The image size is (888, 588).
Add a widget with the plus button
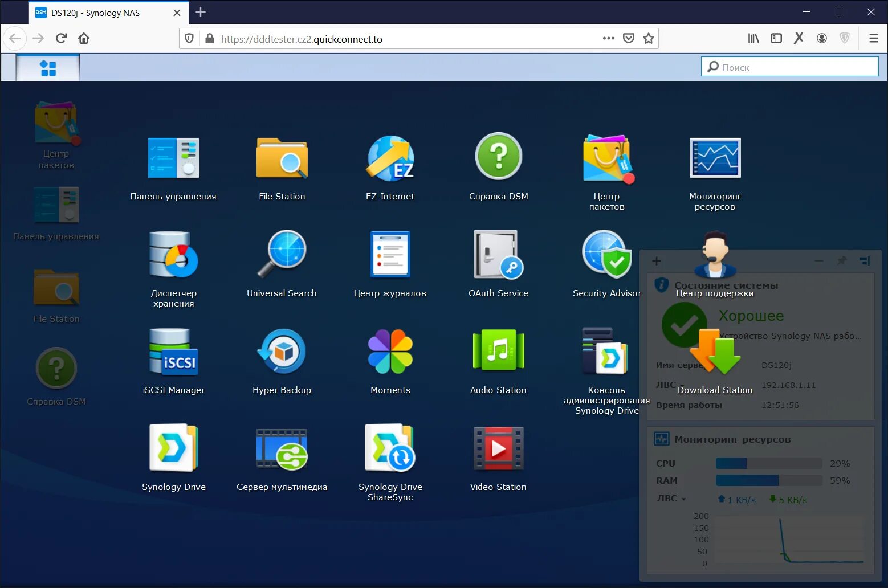656,261
